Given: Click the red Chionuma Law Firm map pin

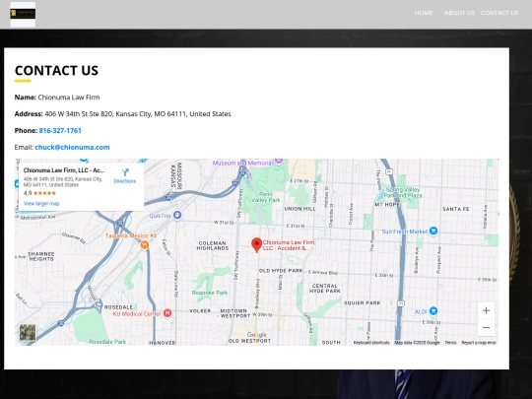Looking at the screenshot, I should 256,244.
